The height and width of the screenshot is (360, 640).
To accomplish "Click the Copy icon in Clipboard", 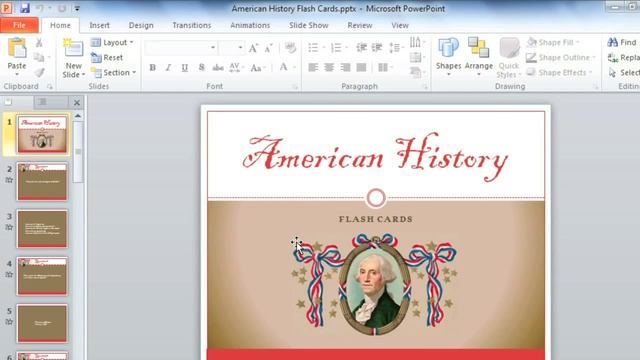I will pos(39,57).
